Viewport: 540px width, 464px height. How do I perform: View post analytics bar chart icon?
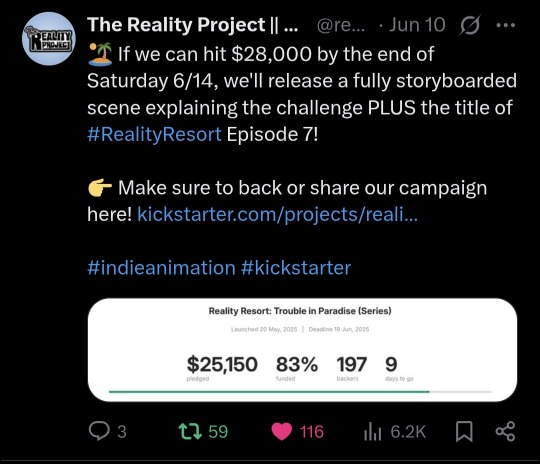pos(372,432)
